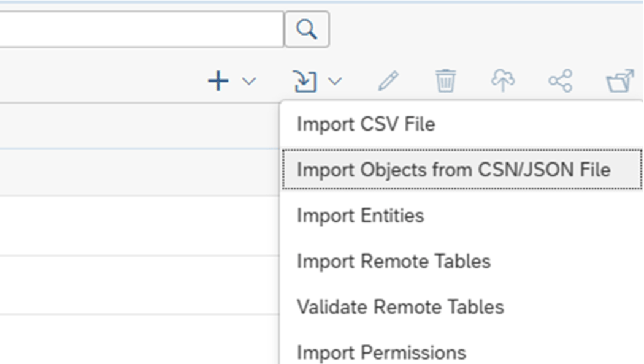Click the Deploy cloud upload icon

502,80
